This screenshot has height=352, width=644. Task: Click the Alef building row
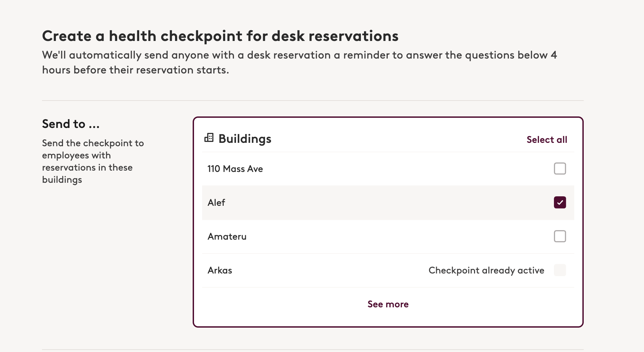(388, 202)
